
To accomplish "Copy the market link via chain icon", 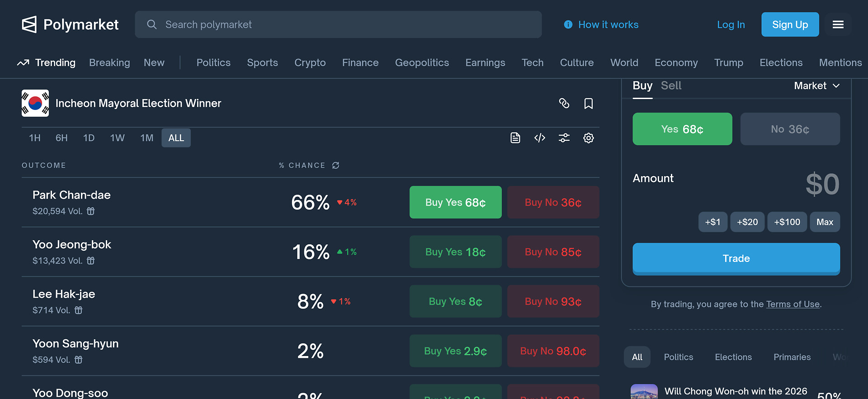I will pos(564,104).
